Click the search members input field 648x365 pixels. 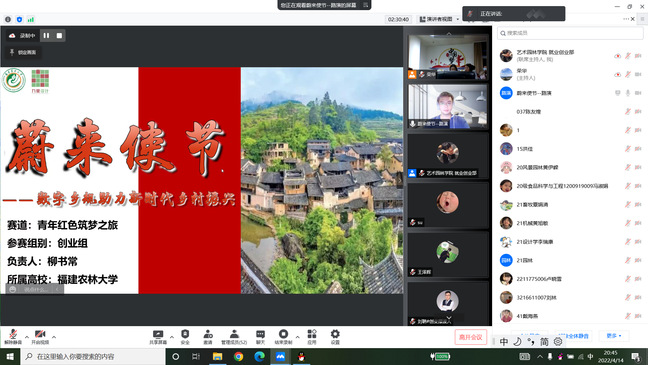[570, 33]
